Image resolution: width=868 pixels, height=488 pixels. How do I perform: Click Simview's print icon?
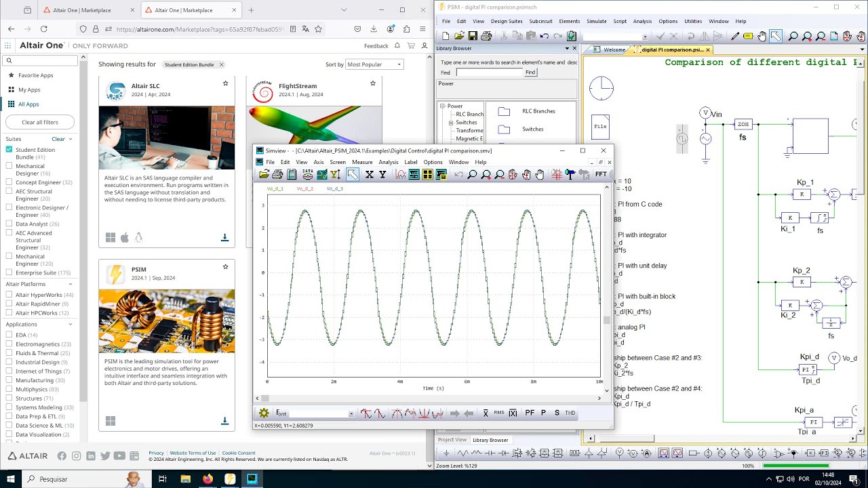[277, 175]
